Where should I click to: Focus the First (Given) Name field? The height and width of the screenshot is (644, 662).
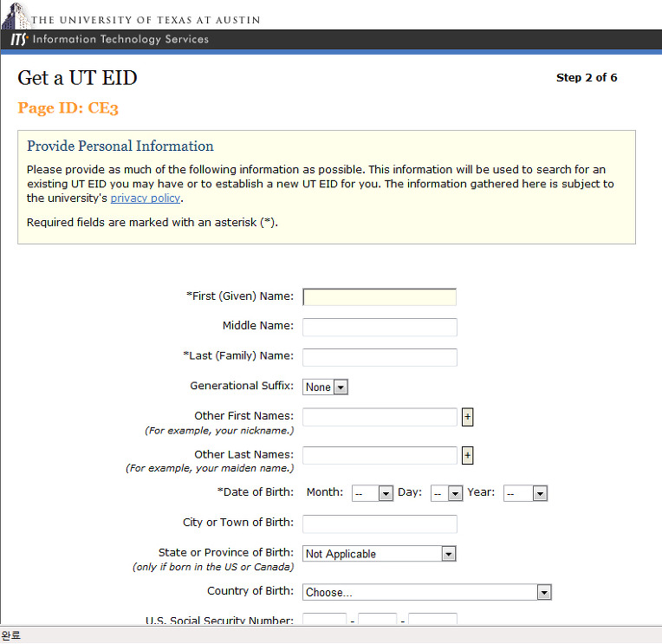379,297
